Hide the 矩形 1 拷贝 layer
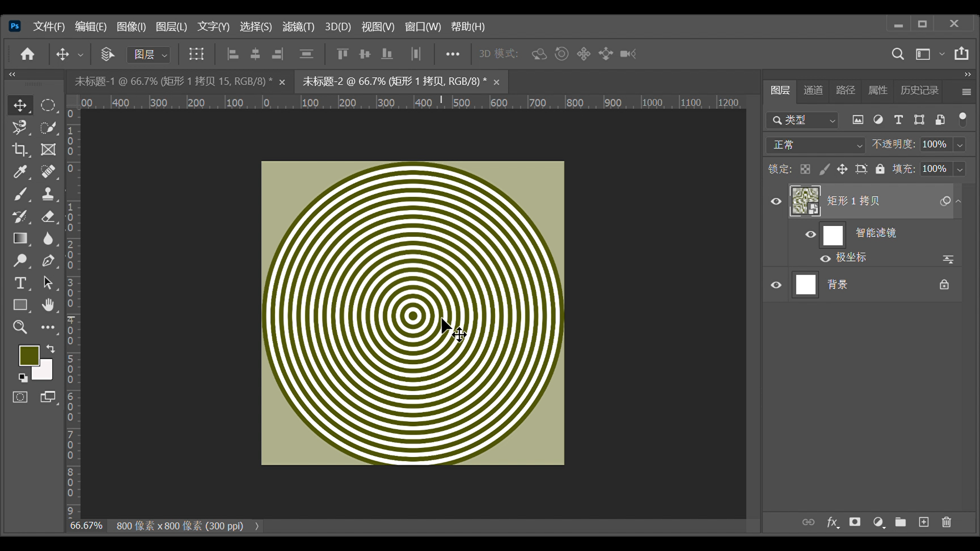980x551 pixels. [x=776, y=201]
